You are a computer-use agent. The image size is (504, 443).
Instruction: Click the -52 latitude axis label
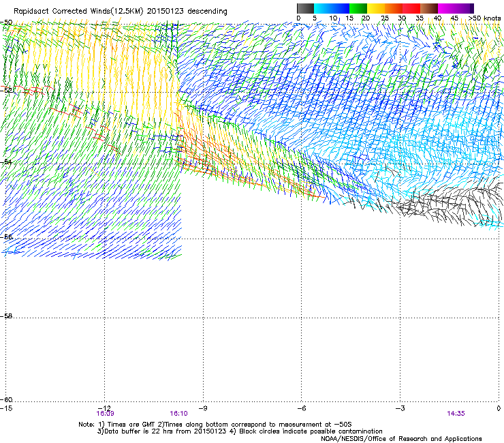(6, 91)
